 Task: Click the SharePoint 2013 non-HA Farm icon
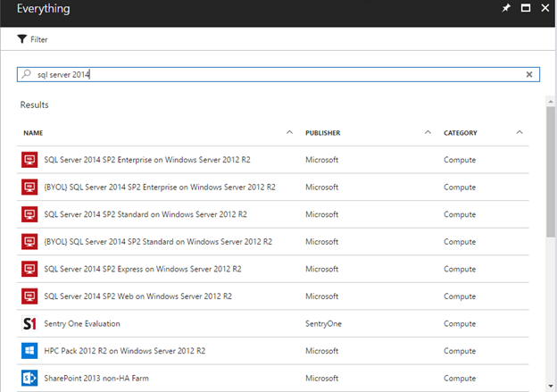point(29,378)
